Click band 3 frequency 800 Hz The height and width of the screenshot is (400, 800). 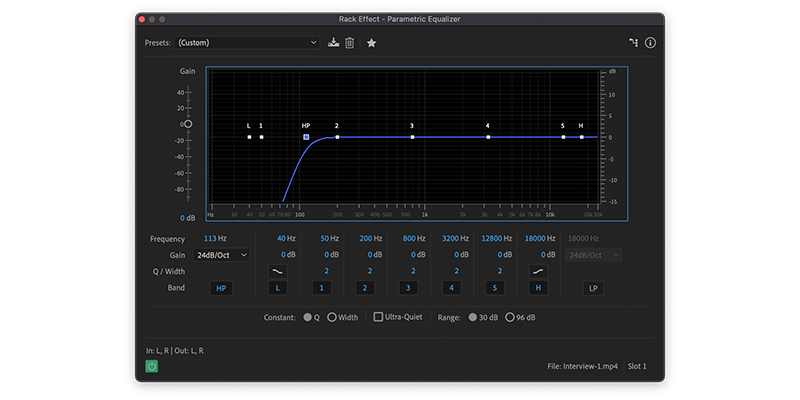(414, 238)
